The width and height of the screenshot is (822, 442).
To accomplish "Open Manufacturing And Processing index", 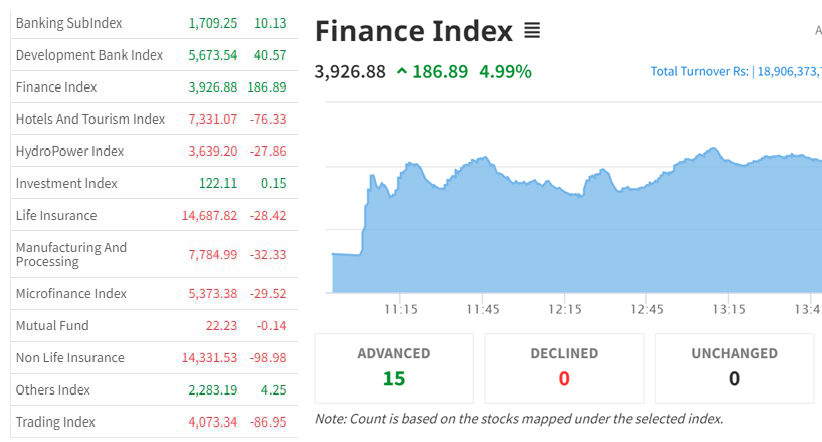I will [71, 254].
